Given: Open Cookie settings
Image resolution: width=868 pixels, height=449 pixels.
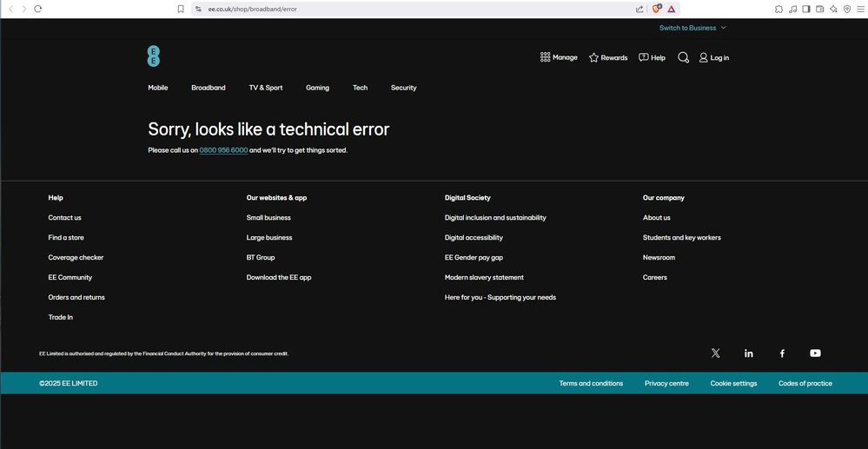Looking at the screenshot, I should (x=733, y=383).
